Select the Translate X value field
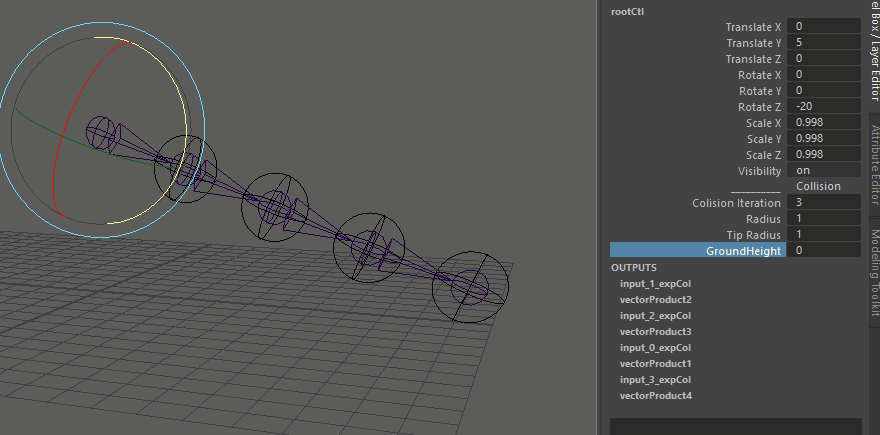This screenshot has width=880, height=435. pos(823,26)
